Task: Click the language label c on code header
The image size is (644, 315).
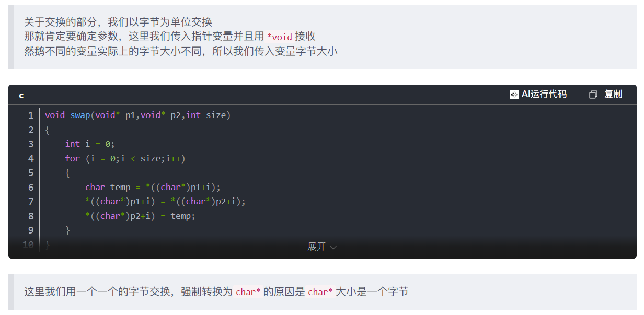Action: [x=21, y=95]
